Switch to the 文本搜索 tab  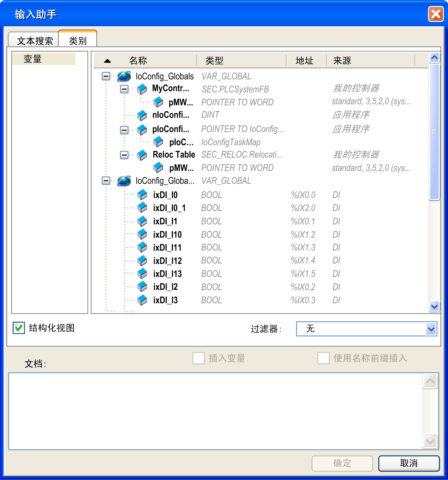(36, 40)
